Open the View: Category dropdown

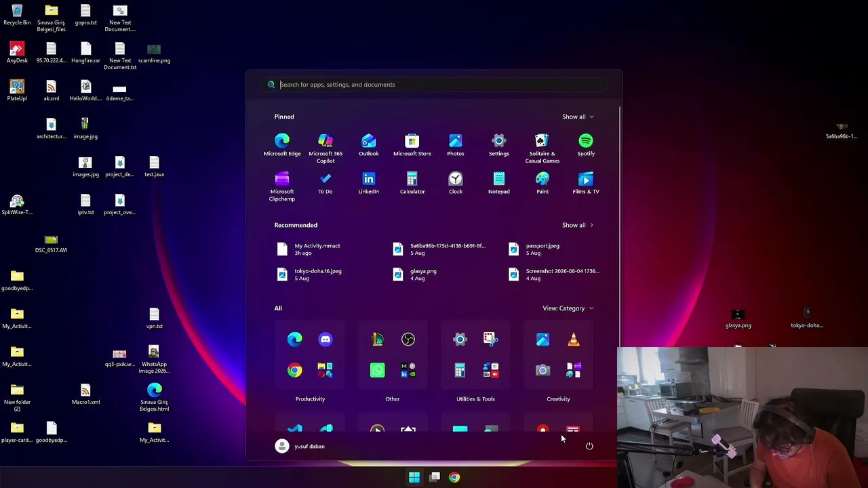pos(568,308)
